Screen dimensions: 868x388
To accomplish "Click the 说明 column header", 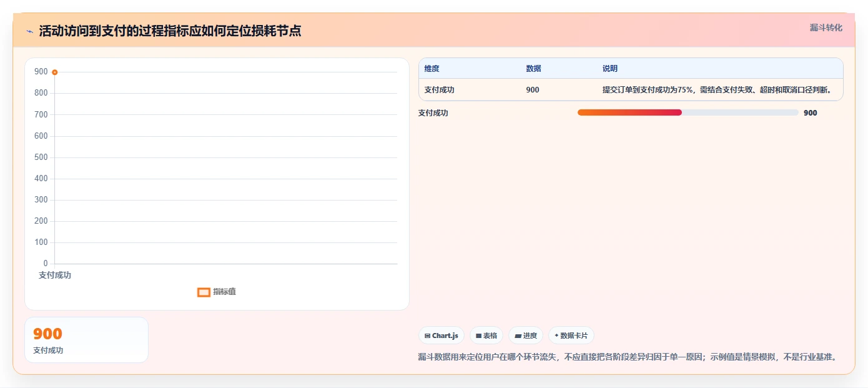I will pos(609,69).
